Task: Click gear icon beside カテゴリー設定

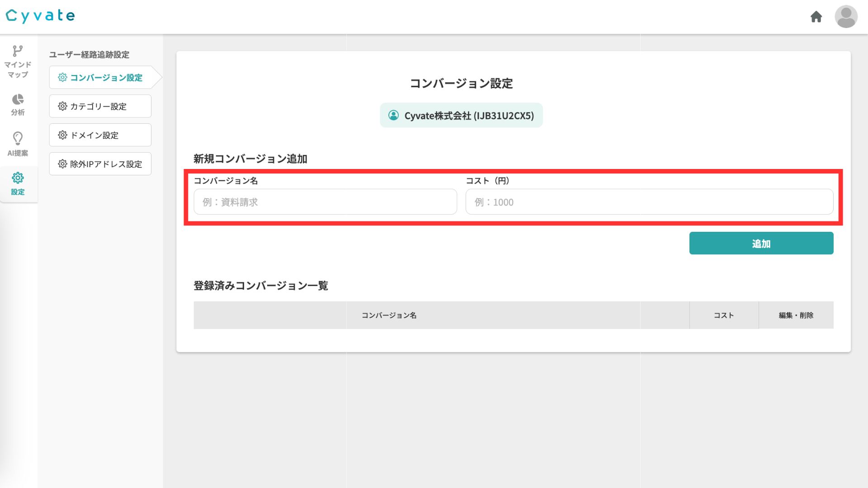Action: [x=62, y=106]
